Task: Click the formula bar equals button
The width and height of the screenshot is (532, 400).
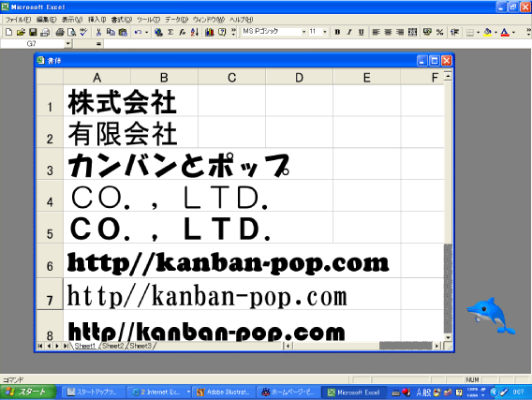Action: (x=98, y=44)
